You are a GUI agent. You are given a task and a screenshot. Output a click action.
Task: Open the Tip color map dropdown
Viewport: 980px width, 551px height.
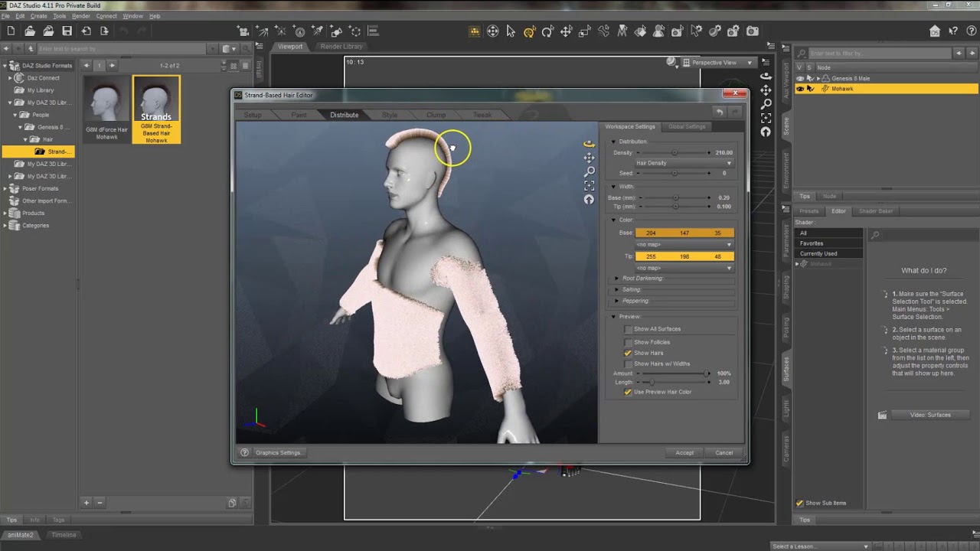click(684, 268)
